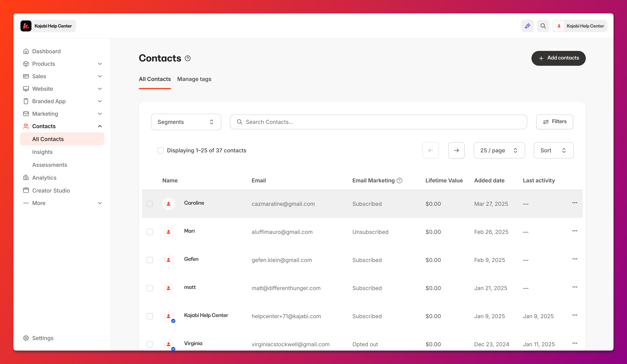Expand the Sales menu chevron

click(x=100, y=76)
